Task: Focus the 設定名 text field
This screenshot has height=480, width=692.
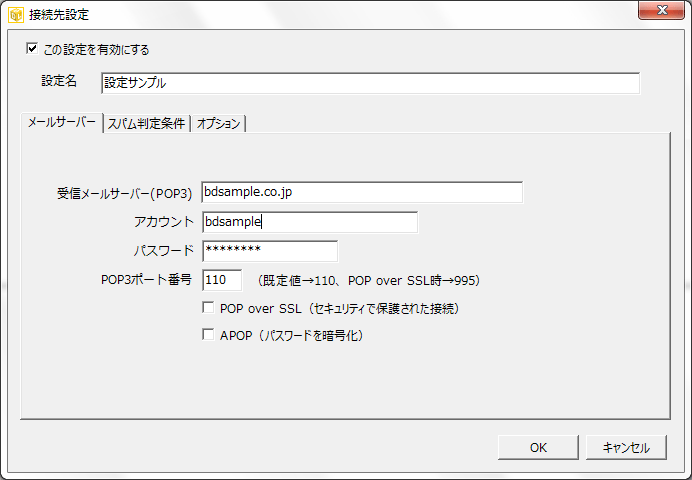Action: pos(370,83)
